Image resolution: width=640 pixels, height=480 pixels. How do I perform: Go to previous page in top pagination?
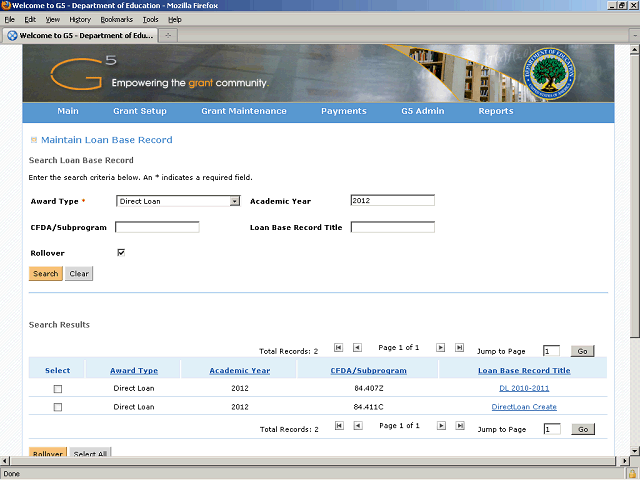(357, 347)
